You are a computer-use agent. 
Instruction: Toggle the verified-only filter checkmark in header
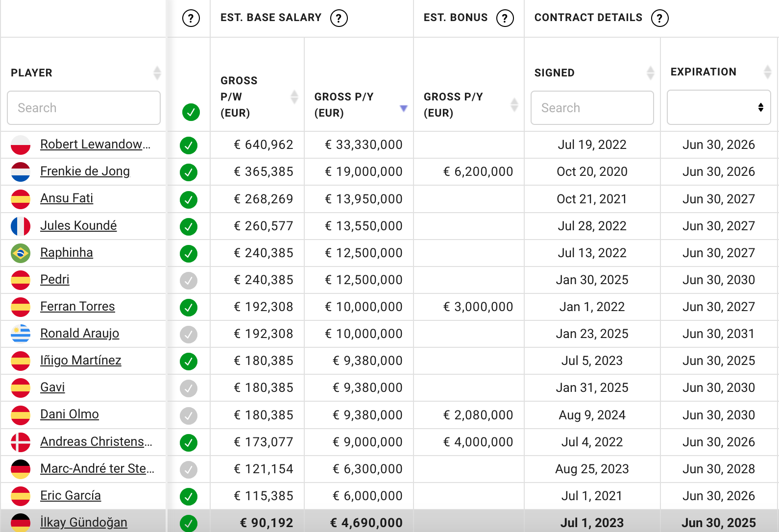(191, 112)
